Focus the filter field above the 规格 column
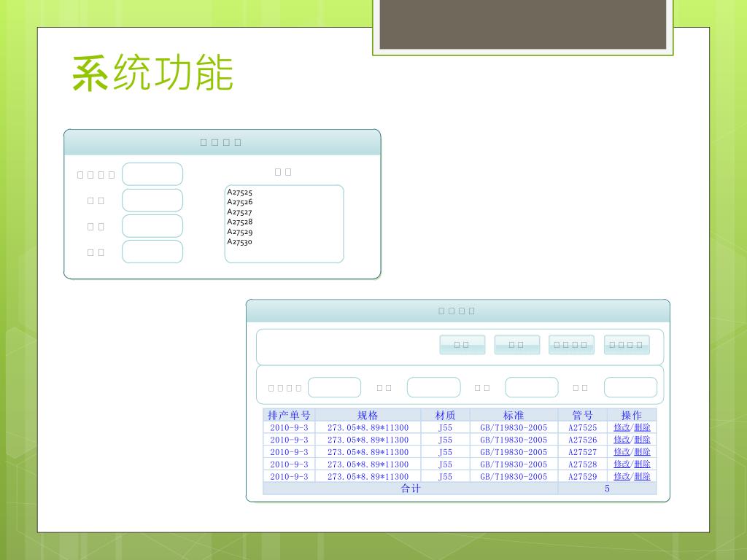The height and width of the screenshot is (560, 747). tap(334, 388)
